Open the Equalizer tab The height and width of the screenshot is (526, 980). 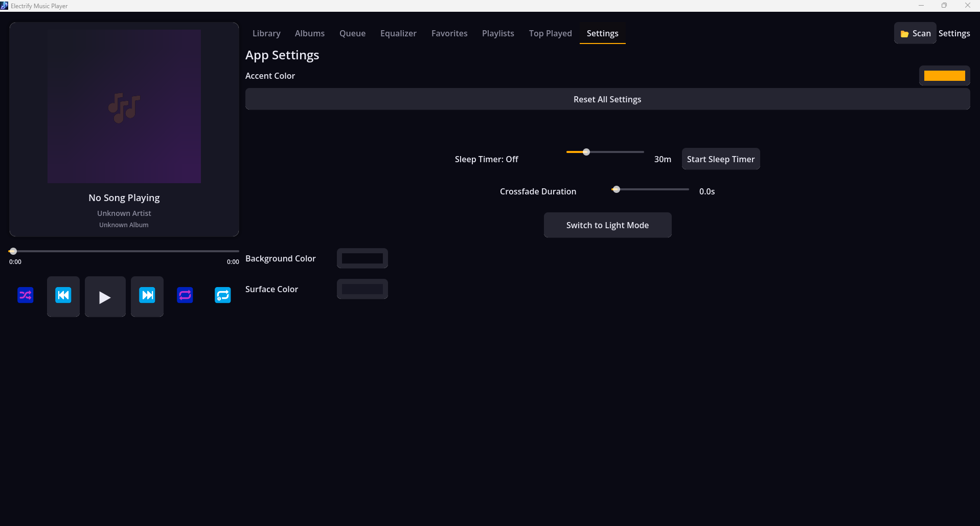click(398, 33)
